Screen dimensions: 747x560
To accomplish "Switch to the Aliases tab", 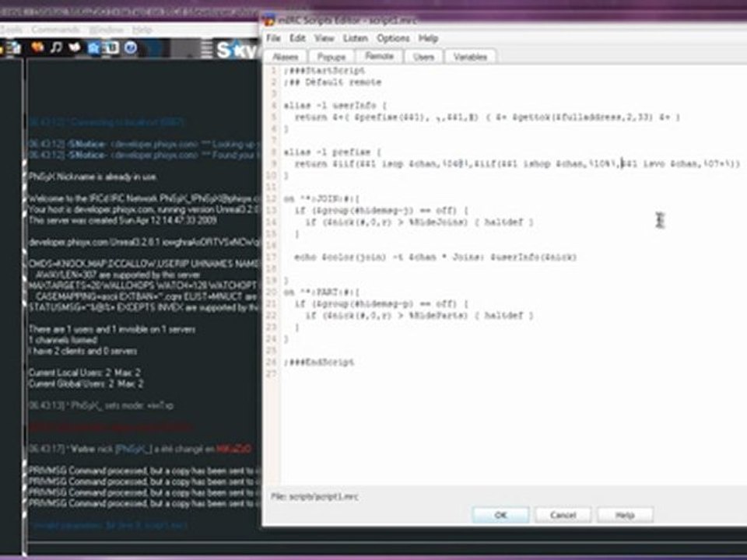I will point(286,57).
